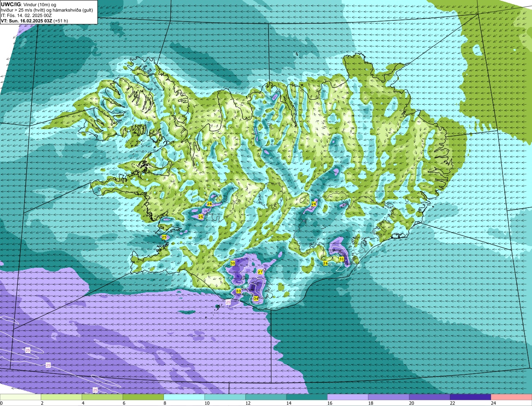
Task: Click the yellow 31 gust label
Action: click(342, 259)
